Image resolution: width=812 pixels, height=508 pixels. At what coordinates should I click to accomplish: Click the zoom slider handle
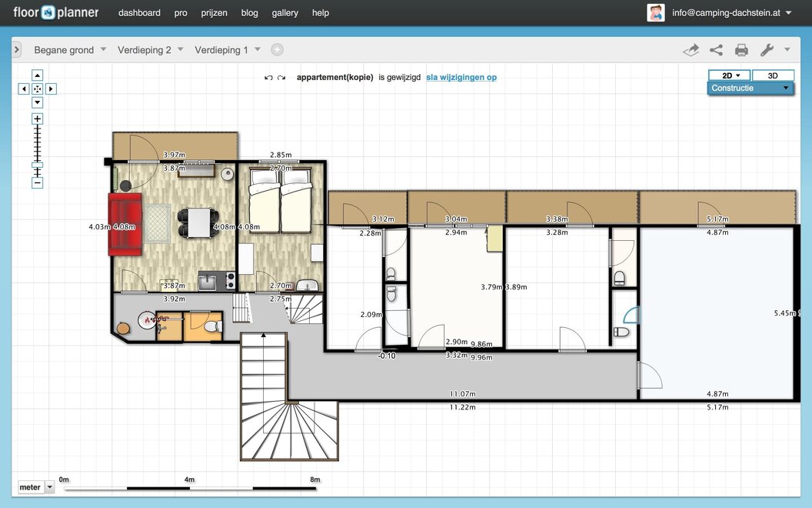[37, 165]
